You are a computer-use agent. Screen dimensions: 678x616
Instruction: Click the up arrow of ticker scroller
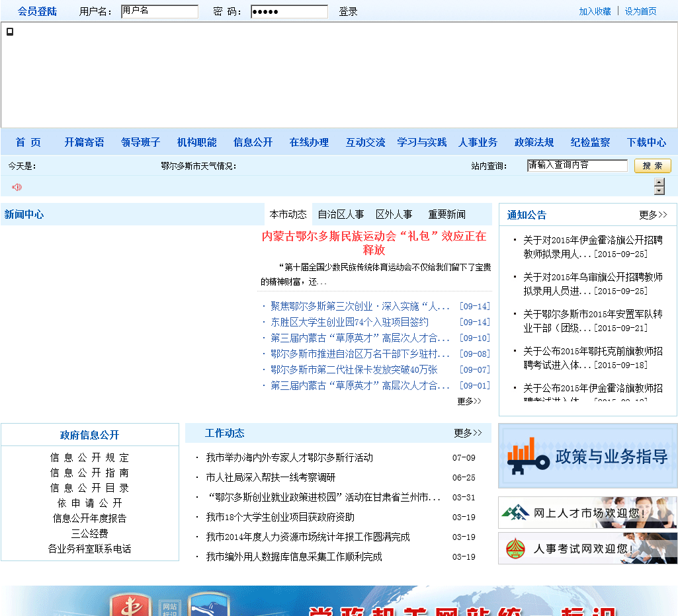pos(659,182)
